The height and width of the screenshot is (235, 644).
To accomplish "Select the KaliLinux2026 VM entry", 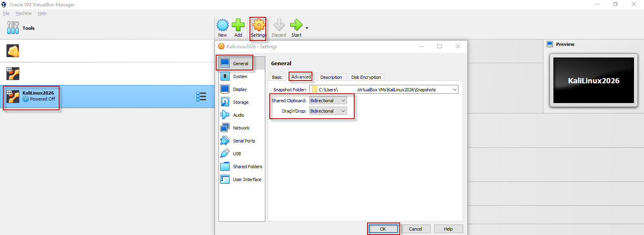I will tap(107, 97).
